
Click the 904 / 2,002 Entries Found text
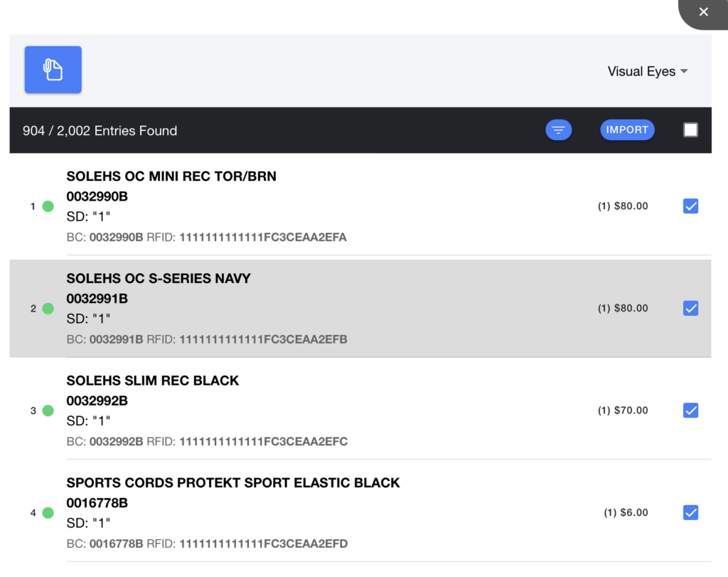point(100,130)
